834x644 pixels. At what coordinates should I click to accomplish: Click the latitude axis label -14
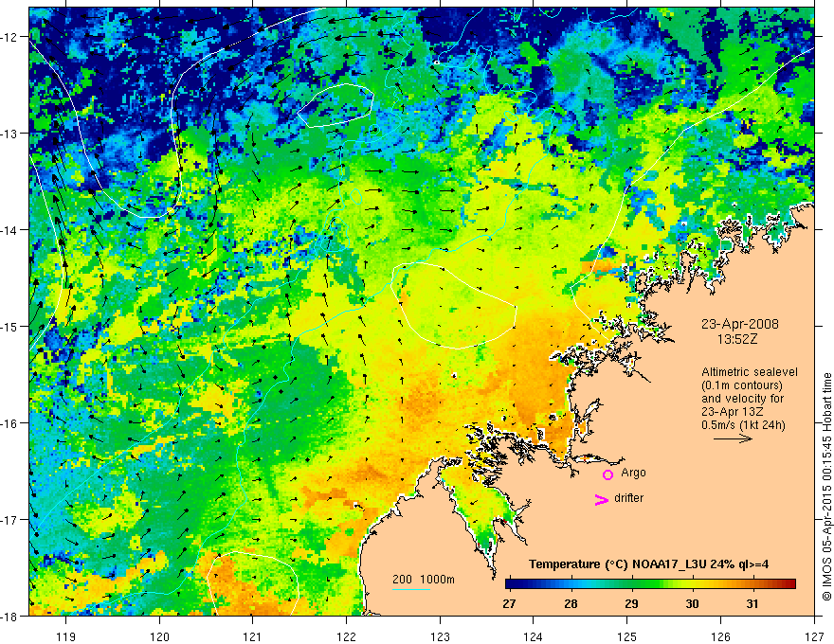(x=9, y=230)
